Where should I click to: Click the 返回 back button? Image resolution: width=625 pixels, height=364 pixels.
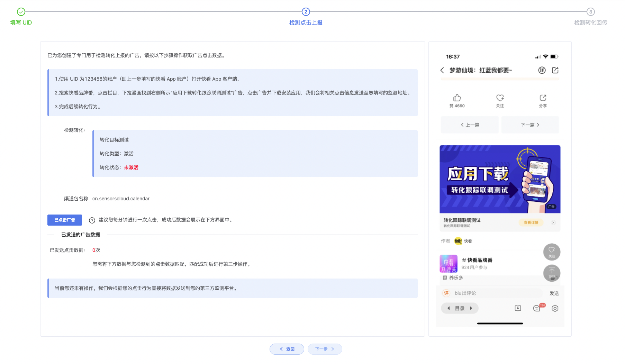[287, 349]
